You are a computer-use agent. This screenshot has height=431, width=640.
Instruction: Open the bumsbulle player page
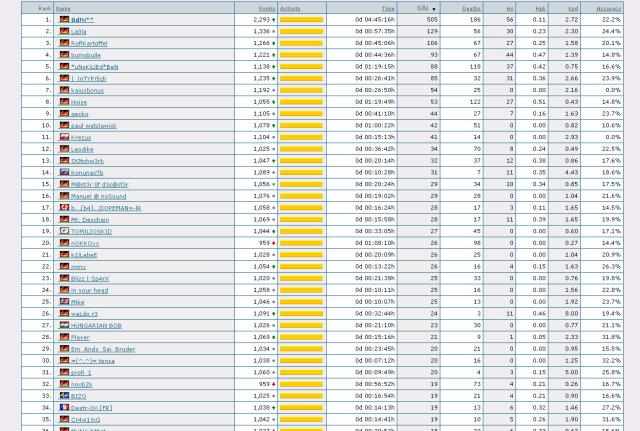pyautogui.click(x=86, y=55)
